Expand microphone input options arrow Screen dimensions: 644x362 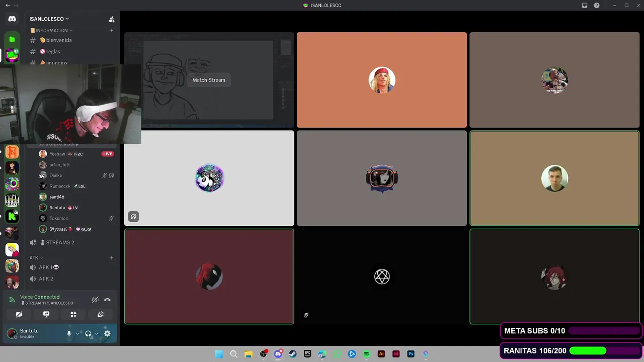[77, 333]
